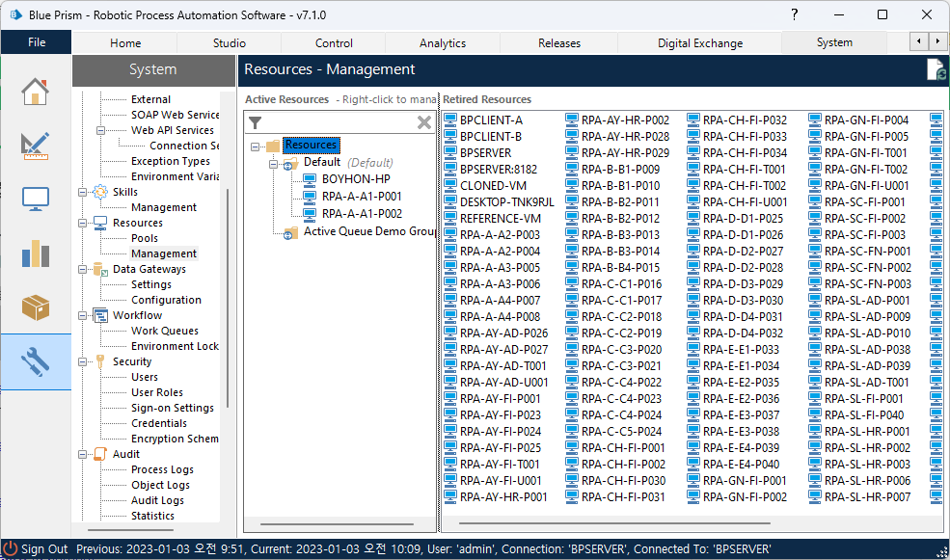The width and height of the screenshot is (950, 560).
Task: Clear the resource filter with X
Action: pyautogui.click(x=424, y=123)
